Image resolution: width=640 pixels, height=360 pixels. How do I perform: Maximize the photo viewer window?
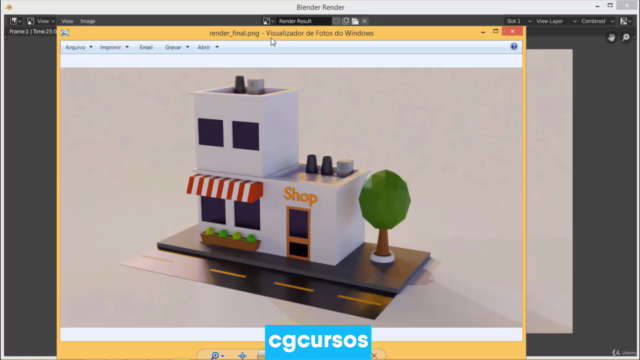click(496, 31)
